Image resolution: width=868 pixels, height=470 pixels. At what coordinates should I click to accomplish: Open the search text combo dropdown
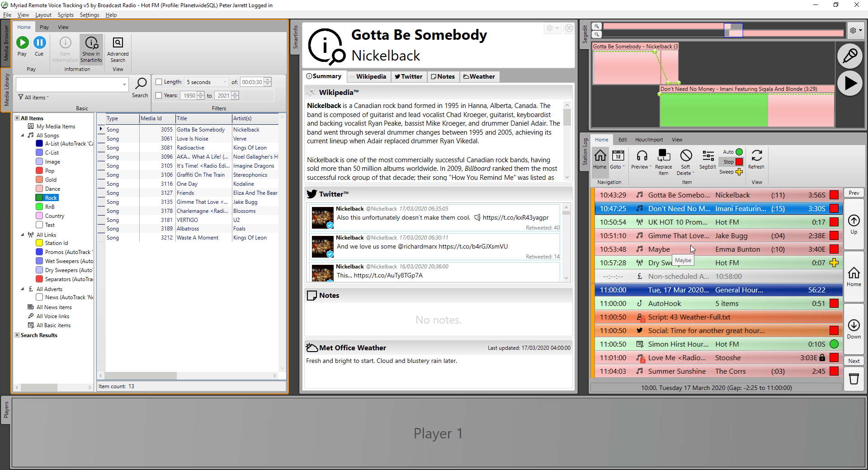[124, 85]
